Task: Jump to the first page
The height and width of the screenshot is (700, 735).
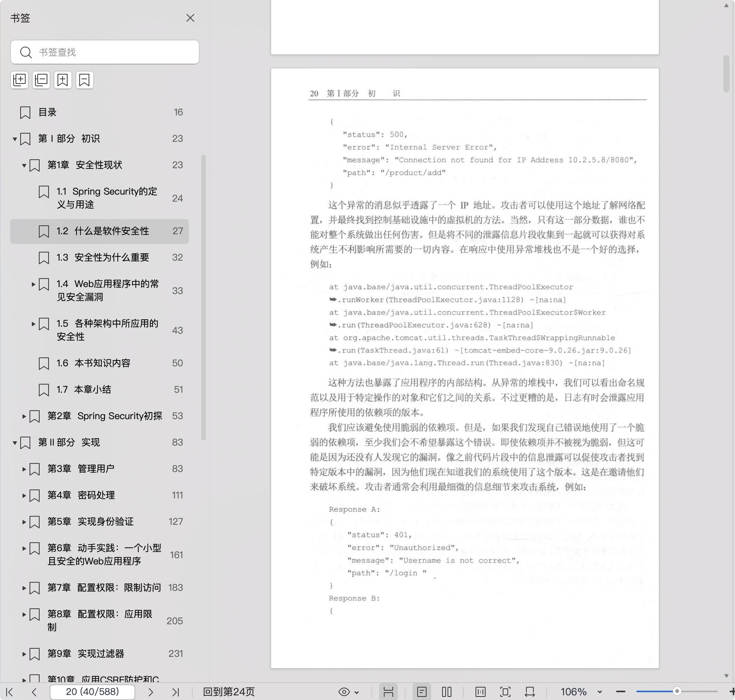Action: tap(10, 692)
